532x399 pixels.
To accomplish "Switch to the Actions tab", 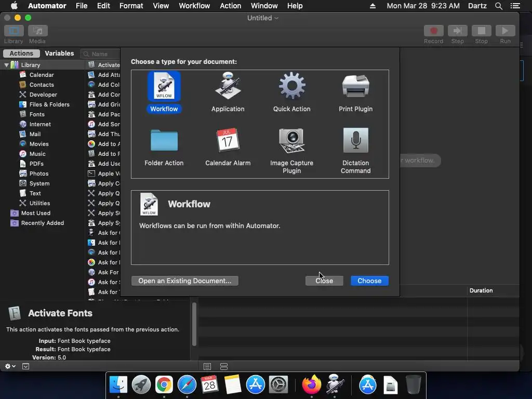I will [21, 54].
